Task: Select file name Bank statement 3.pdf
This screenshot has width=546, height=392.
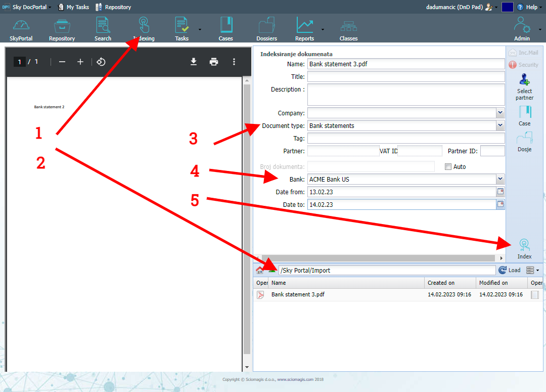Action: click(x=298, y=294)
